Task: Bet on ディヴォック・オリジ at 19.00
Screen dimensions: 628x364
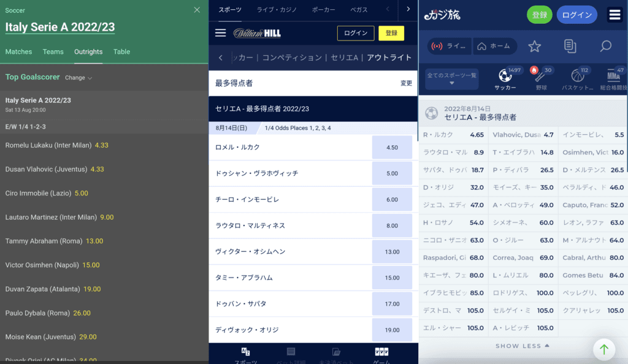Action: tap(392, 330)
